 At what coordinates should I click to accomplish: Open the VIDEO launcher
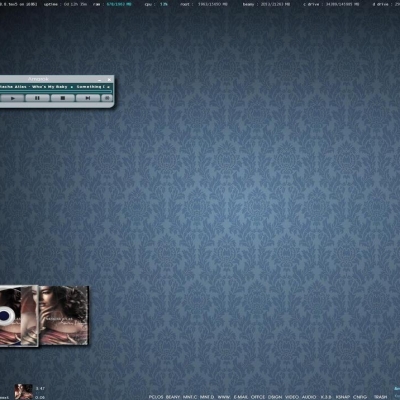[x=292, y=397]
